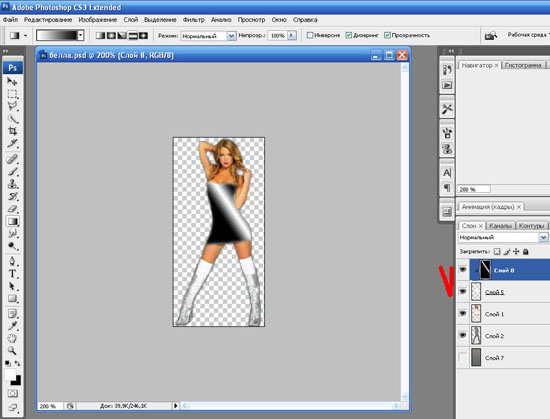Viewport: 550px width, 419px height.
Task: Open the Character panel from dock
Action: click(x=447, y=173)
